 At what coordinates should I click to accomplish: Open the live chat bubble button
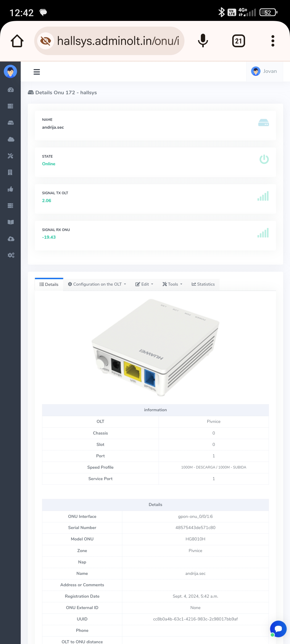278,629
